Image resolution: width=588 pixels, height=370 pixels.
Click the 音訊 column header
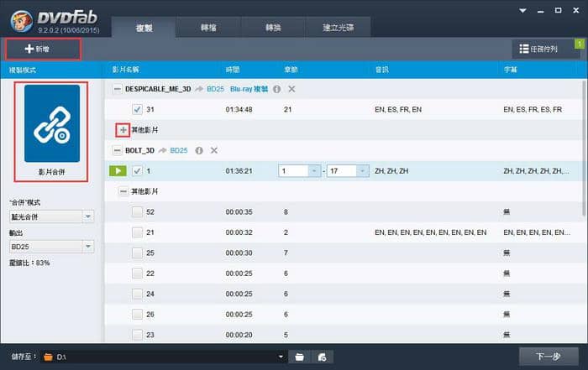pyautogui.click(x=381, y=70)
